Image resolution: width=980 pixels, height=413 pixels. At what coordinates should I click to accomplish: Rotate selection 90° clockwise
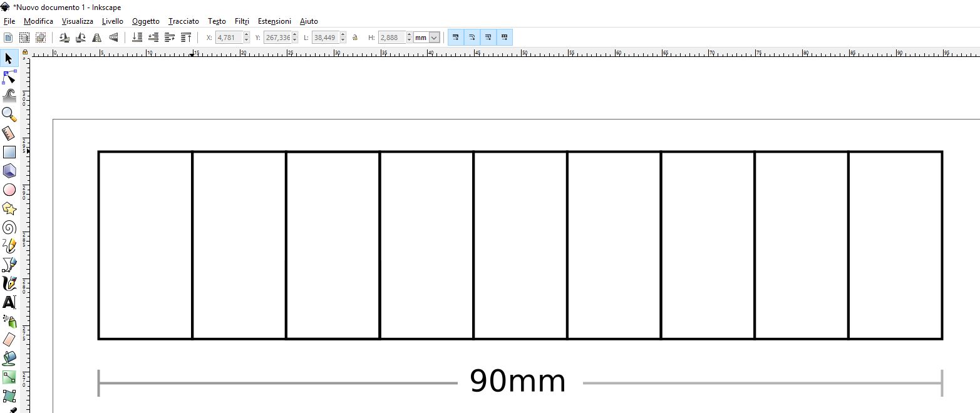(80, 38)
